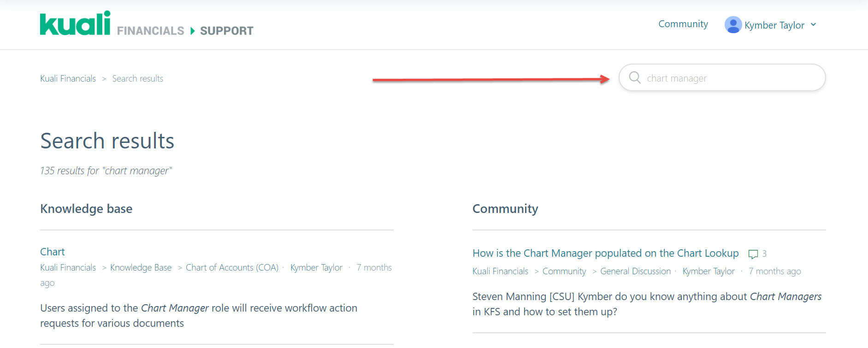Click the magnifying glass search icon
Viewport: 868px width, 348px height.
pos(635,77)
